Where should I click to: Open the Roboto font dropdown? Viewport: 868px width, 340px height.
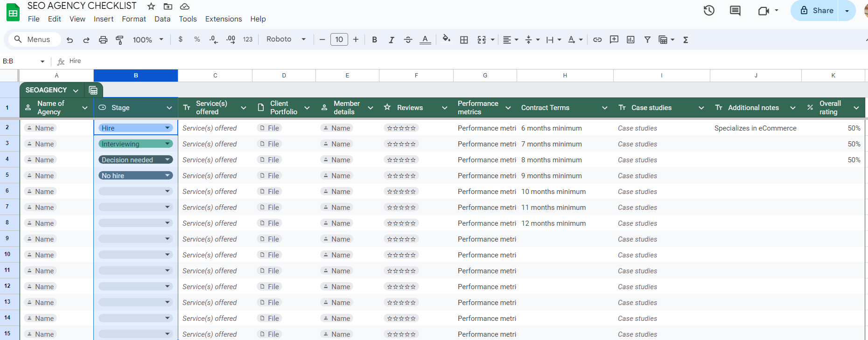point(286,39)
